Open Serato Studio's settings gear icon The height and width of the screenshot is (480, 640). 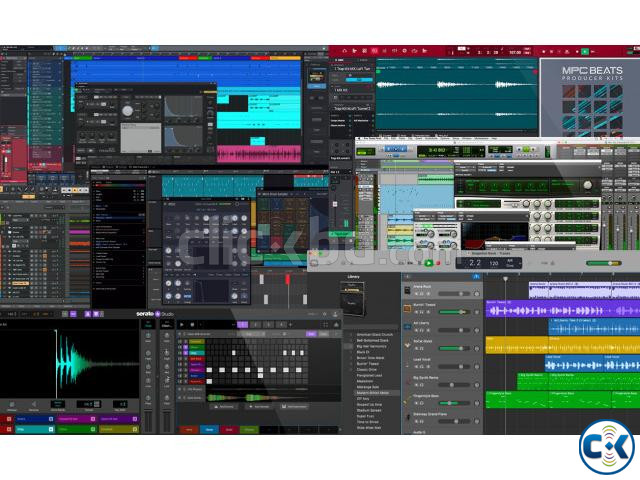click(x=325, y=314)
